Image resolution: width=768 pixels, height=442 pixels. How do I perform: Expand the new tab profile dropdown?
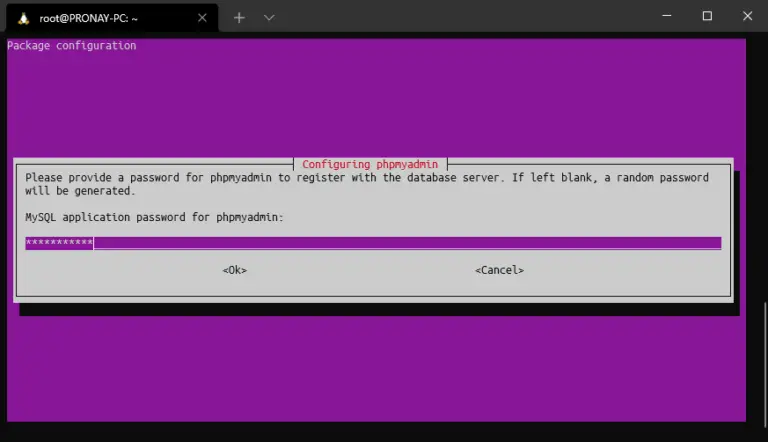pos(269,18)
